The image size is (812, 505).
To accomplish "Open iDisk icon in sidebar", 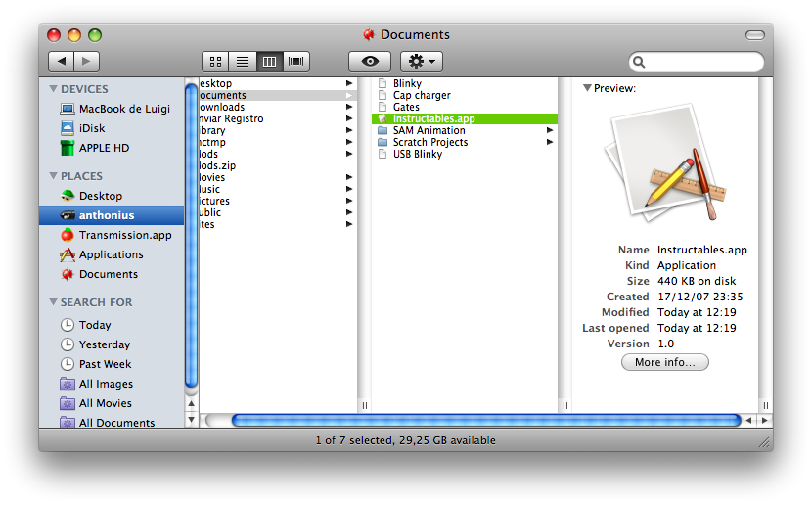I will (68, 128).
